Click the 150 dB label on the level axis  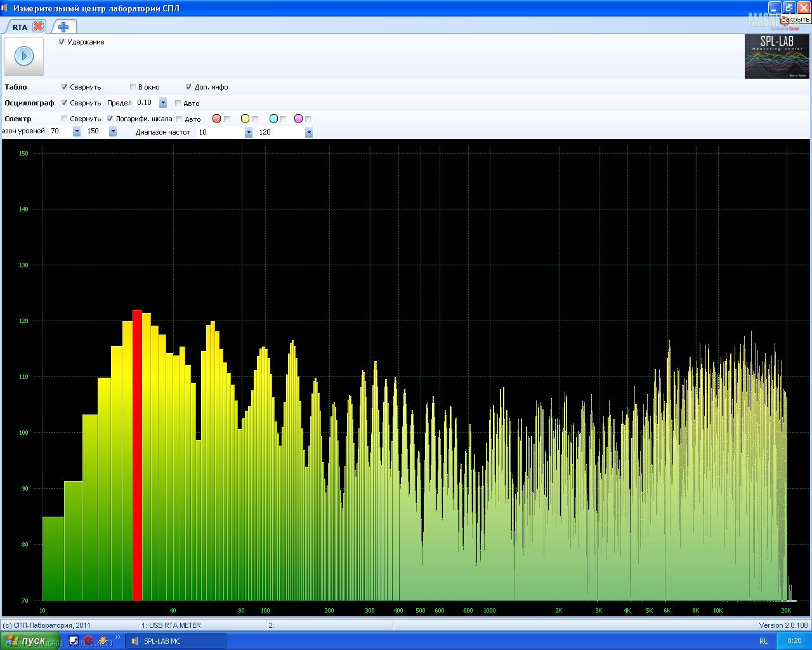click(x=24, y=154)
